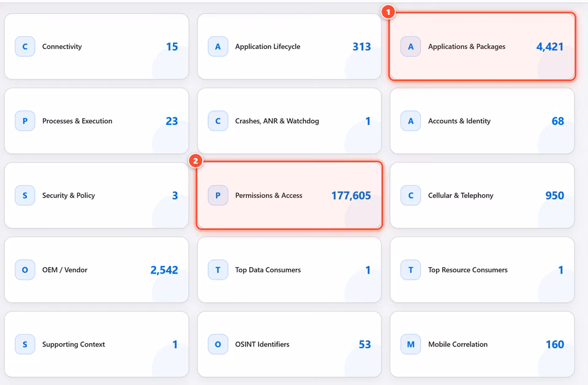Click the OSINT Identifiers count 53

(364, 344)
